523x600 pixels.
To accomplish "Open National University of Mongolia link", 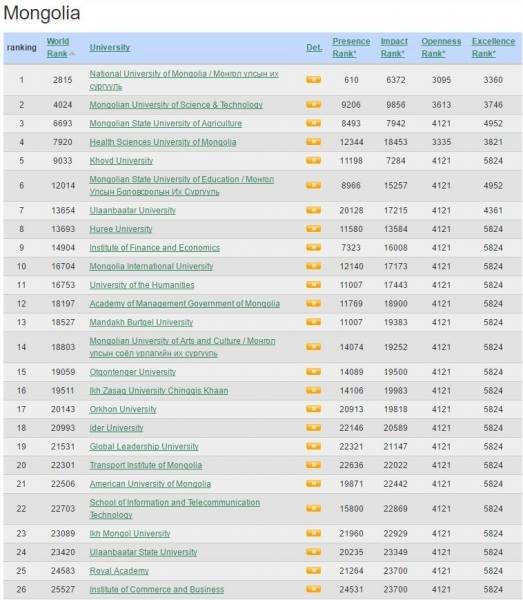I will click(184, 80).
